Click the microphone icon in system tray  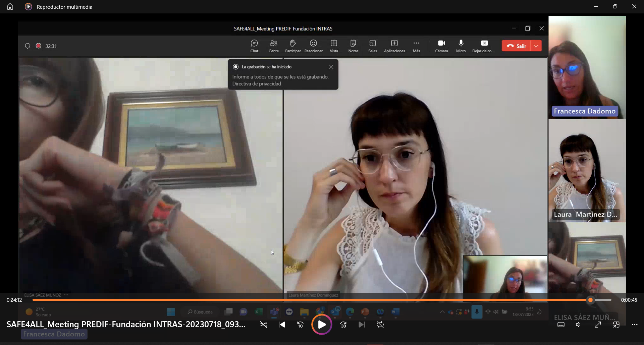click(477, 312)
